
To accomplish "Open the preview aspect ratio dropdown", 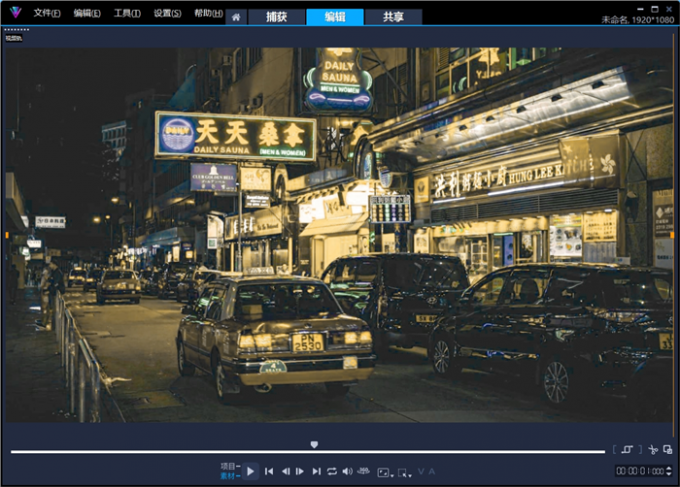I will pyautogui.click(x=385, y=473).
